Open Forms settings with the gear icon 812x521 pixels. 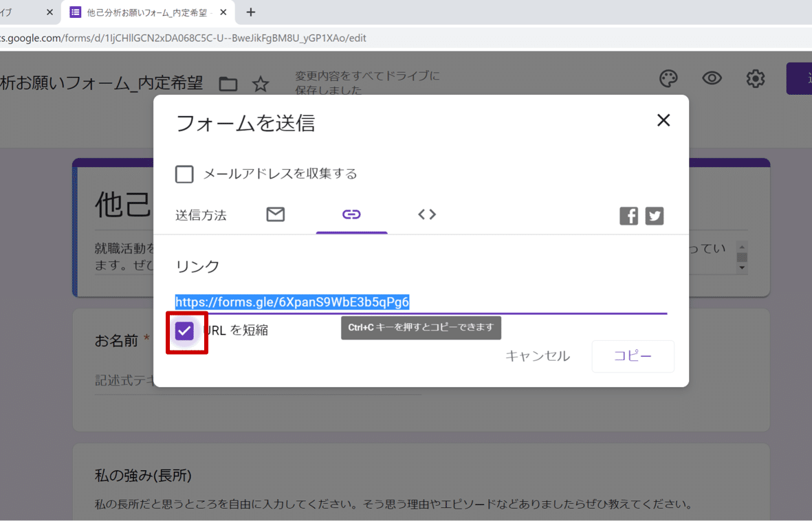coord(755,78)
